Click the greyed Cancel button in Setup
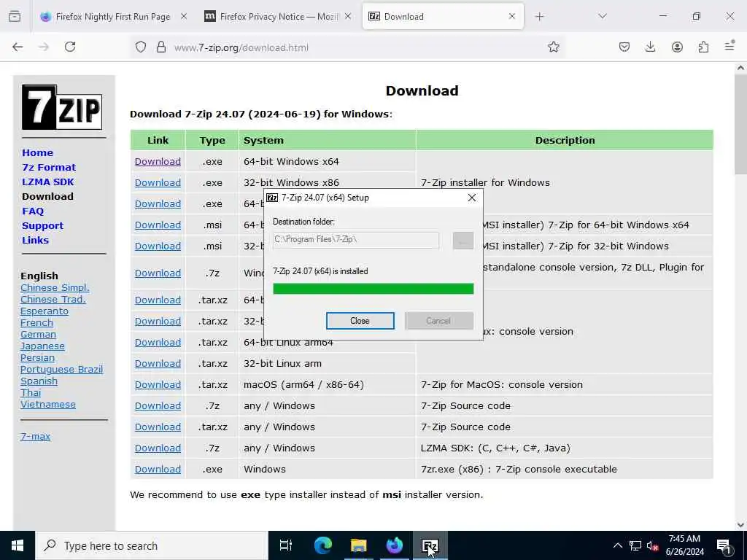Viewport: 747px width, 560px height. coord(438,321)
